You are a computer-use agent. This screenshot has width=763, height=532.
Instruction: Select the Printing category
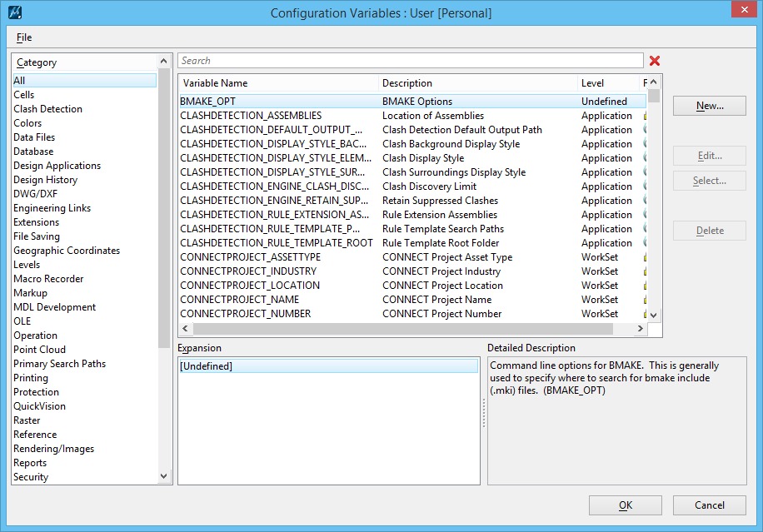pos(85,378)
